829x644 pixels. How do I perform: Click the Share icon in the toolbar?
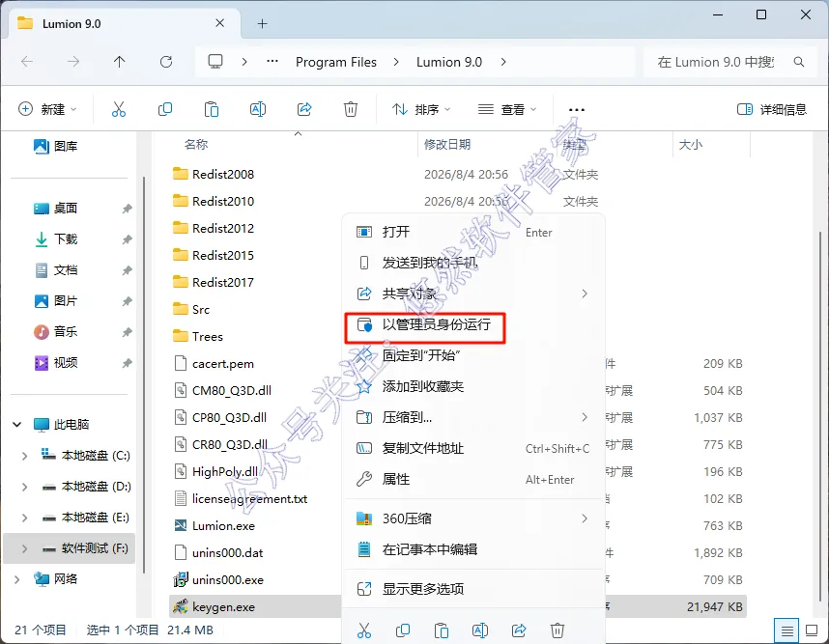(x=304, y=109)
